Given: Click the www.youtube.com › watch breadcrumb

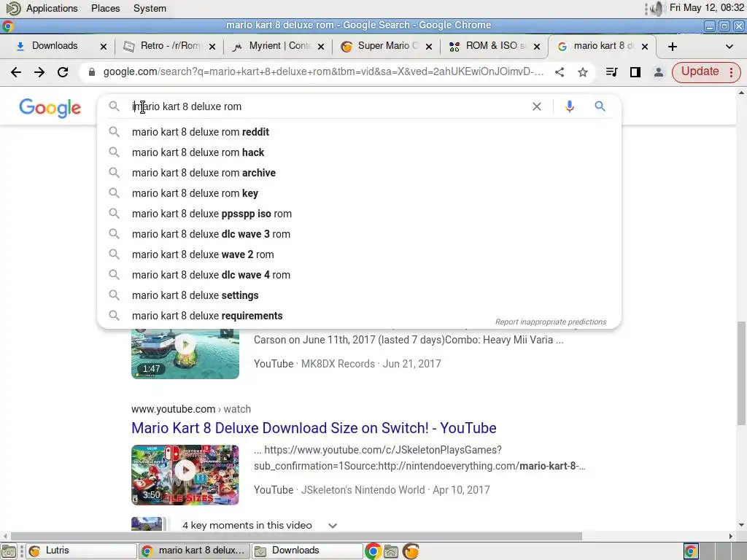Looking at the screenshot, I should pos(191,409).
